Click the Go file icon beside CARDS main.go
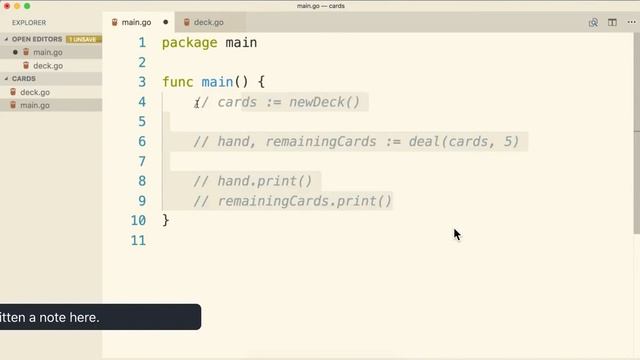Image resolution: width=640 pixels, height=360 pixels. pyautogui.click(x=13, y=105)
